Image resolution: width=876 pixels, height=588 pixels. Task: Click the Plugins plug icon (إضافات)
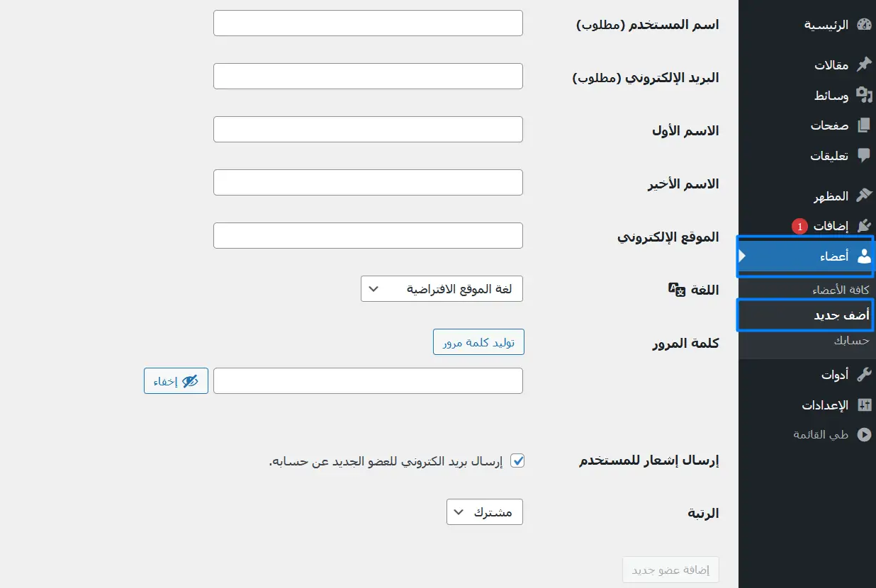click(x=863, y=226)
